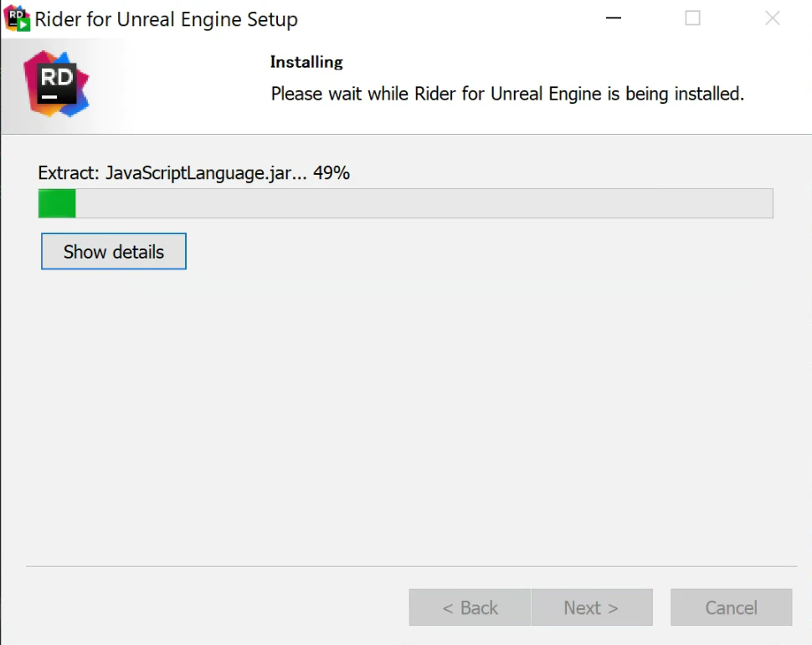The image size is (812, 645).
Task: Cancel the installation
Action: click(731, 607)
